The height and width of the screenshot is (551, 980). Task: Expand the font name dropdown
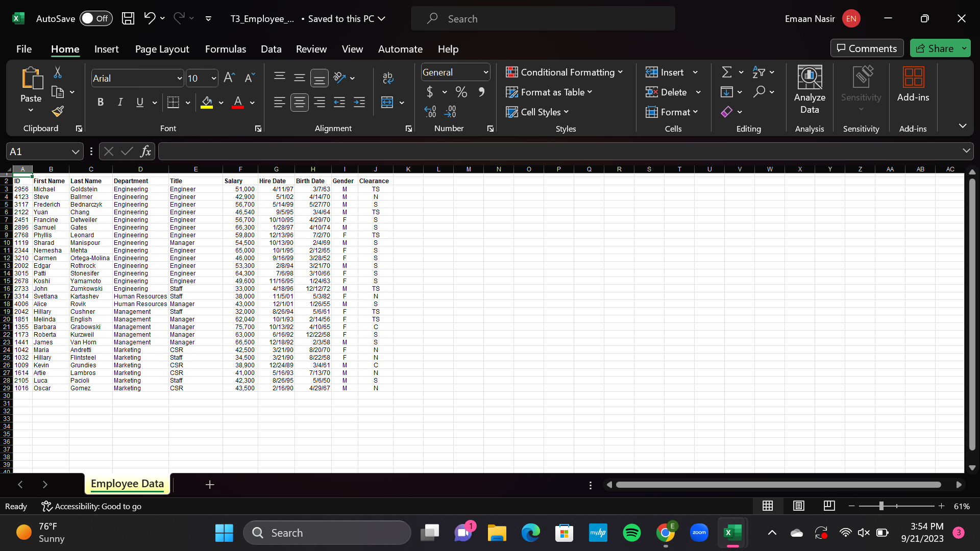(x=179, y=79)
